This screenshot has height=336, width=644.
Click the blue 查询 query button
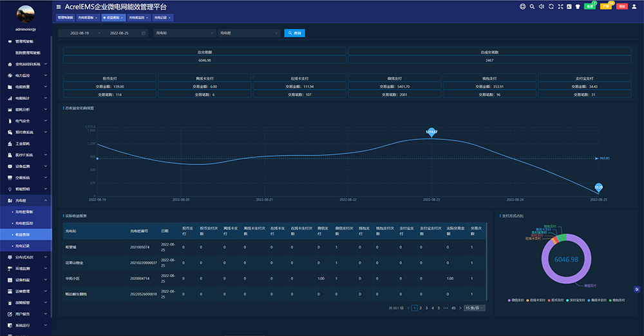(x=294, y=33)
